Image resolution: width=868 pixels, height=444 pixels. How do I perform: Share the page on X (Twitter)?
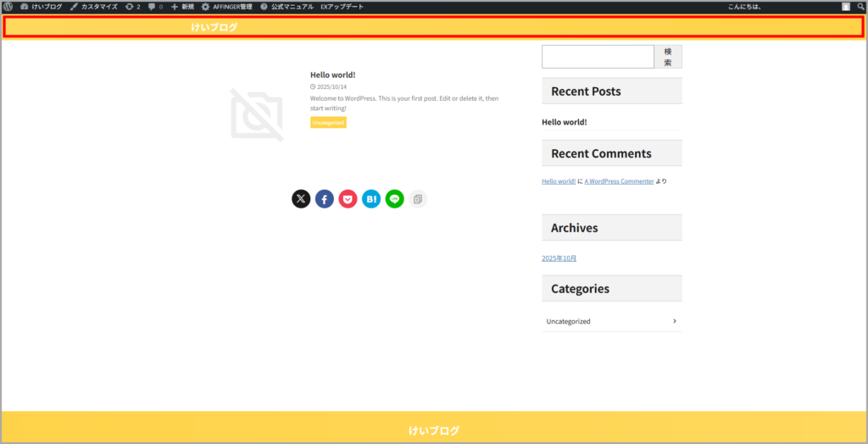[x=301, y=199]
